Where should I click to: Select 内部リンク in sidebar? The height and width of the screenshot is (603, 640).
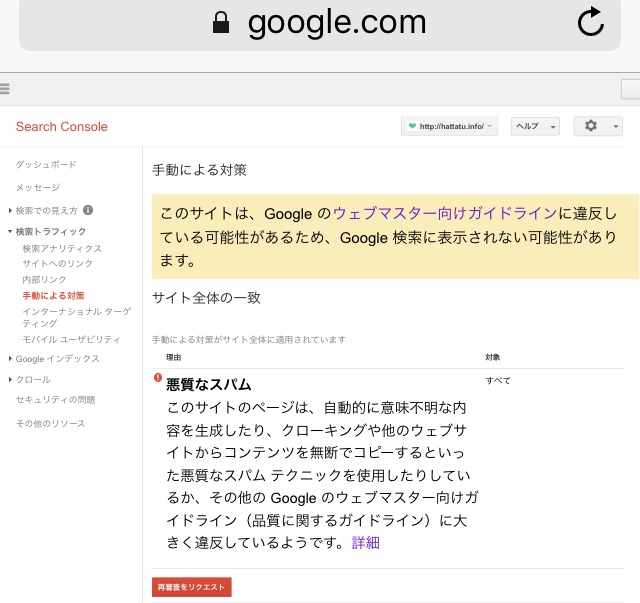pyautogui.click(x=44, y=280)
